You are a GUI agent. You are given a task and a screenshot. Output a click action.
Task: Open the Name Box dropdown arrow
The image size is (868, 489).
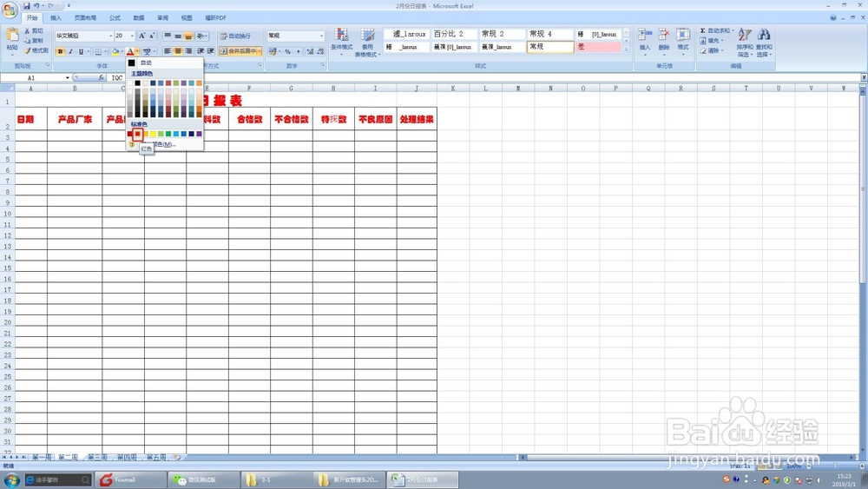[68, 78]
